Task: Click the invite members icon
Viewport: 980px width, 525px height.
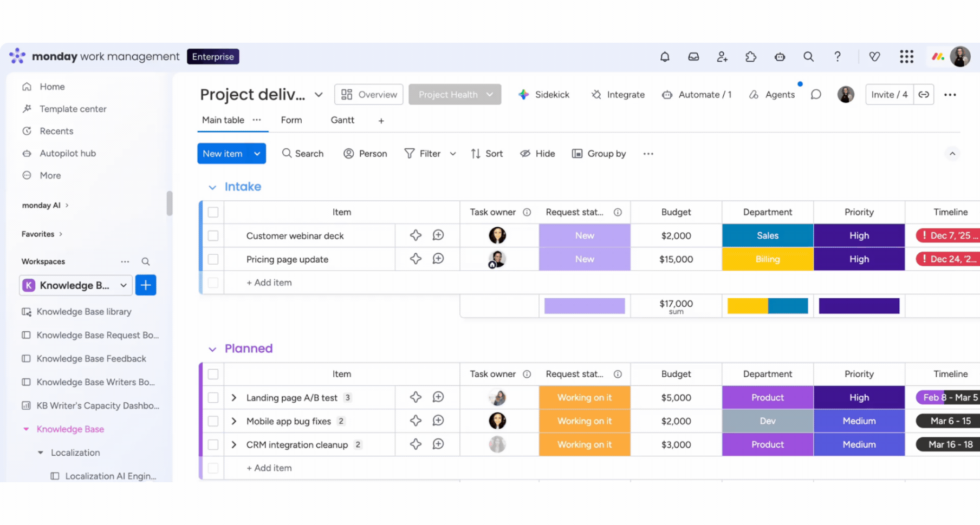Action: point(722,57)
